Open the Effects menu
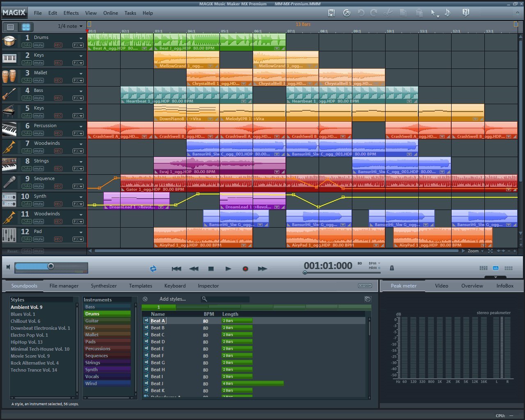525x420 pixels. click(71, 13)
